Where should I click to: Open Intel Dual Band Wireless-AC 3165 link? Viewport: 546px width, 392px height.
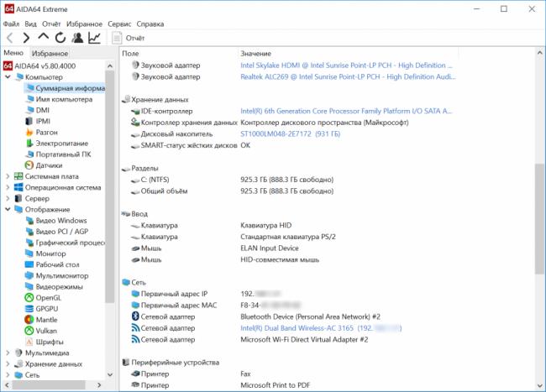[x=321, y=328]
